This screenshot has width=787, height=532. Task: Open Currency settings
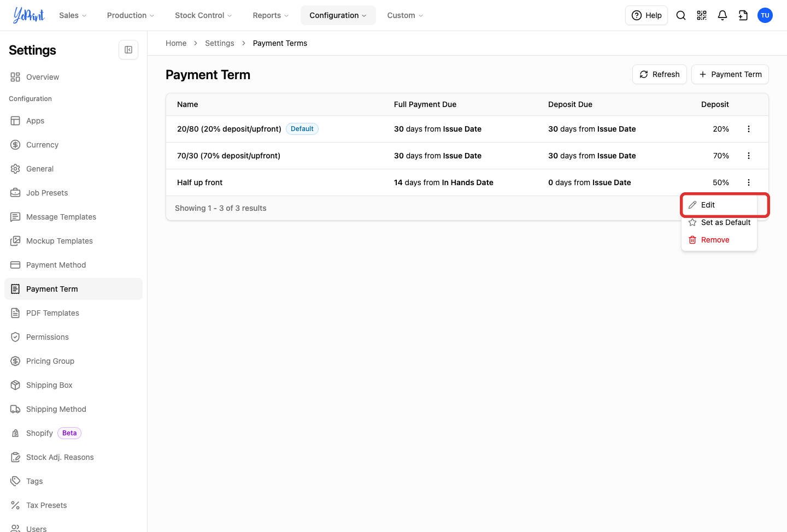(73, 145)
